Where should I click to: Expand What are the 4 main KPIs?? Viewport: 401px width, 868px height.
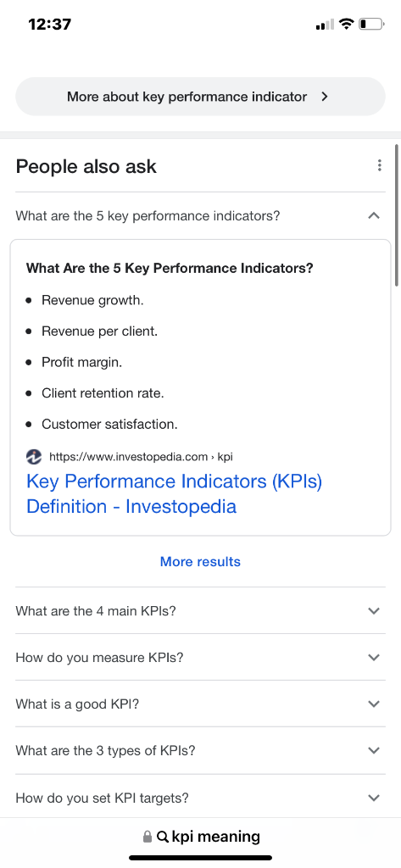[200, 611]
